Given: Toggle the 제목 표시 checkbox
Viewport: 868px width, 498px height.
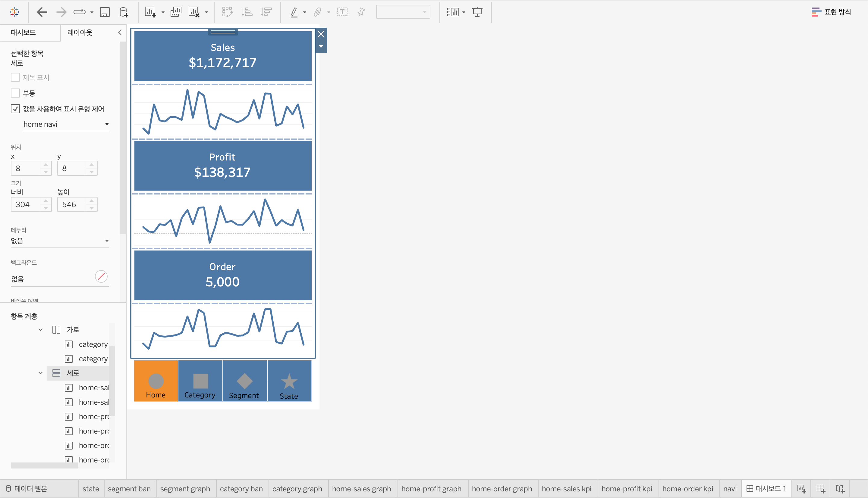Looking at the screenshot, I should 15,78.
